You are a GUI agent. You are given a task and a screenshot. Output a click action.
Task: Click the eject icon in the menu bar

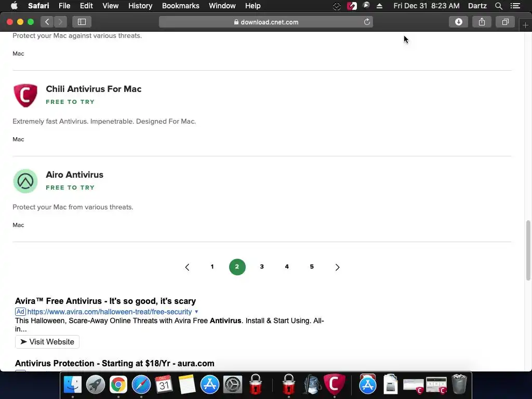379,6
